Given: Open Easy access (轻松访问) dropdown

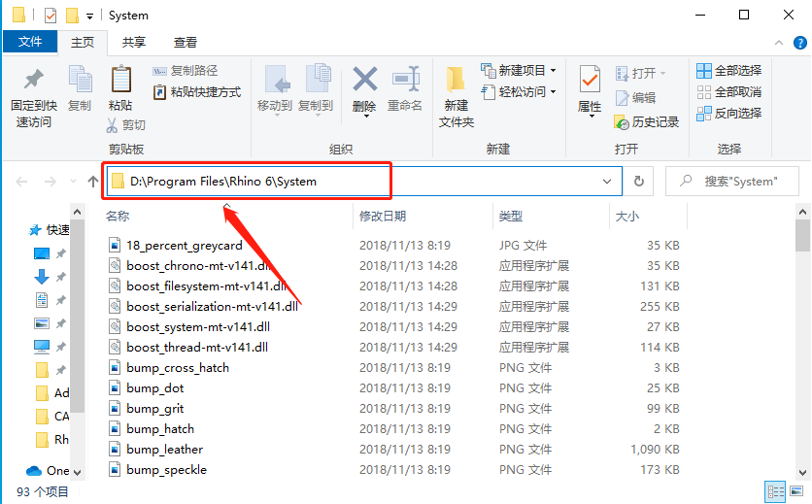Looking at the screenshot, I should (x=553, y=92).
